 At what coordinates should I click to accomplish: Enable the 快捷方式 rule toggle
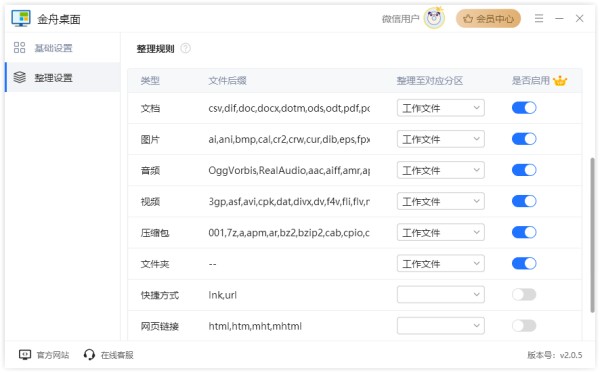(524, 295)
